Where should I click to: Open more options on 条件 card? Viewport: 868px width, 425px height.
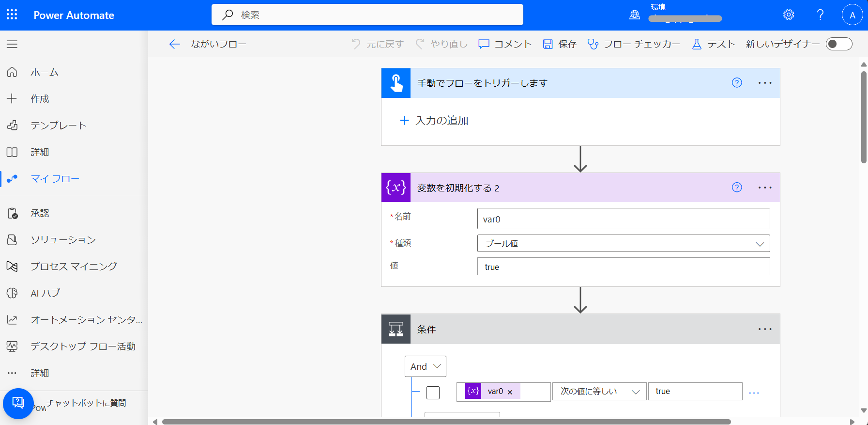click(x=765, y=329)
